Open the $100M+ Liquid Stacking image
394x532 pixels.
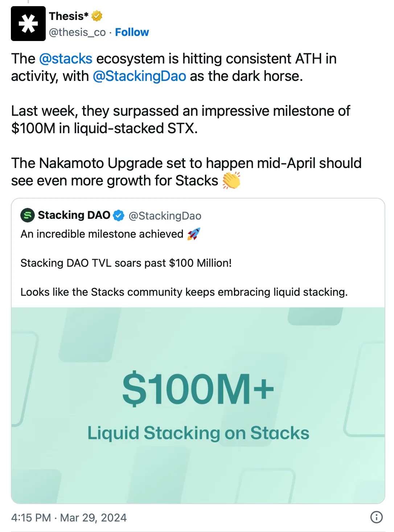(x=198, y=405)
